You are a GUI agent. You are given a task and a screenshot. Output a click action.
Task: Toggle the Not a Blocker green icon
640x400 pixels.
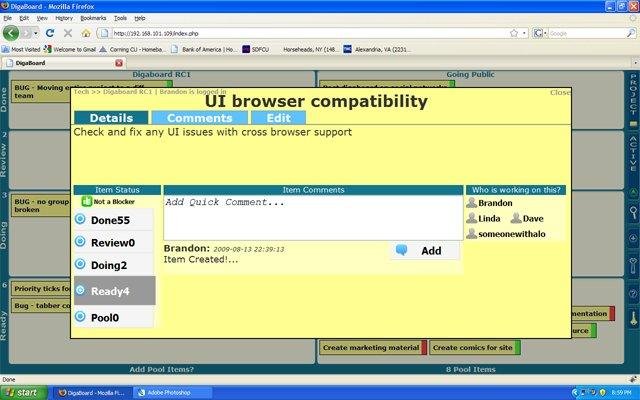coord(87,201)
